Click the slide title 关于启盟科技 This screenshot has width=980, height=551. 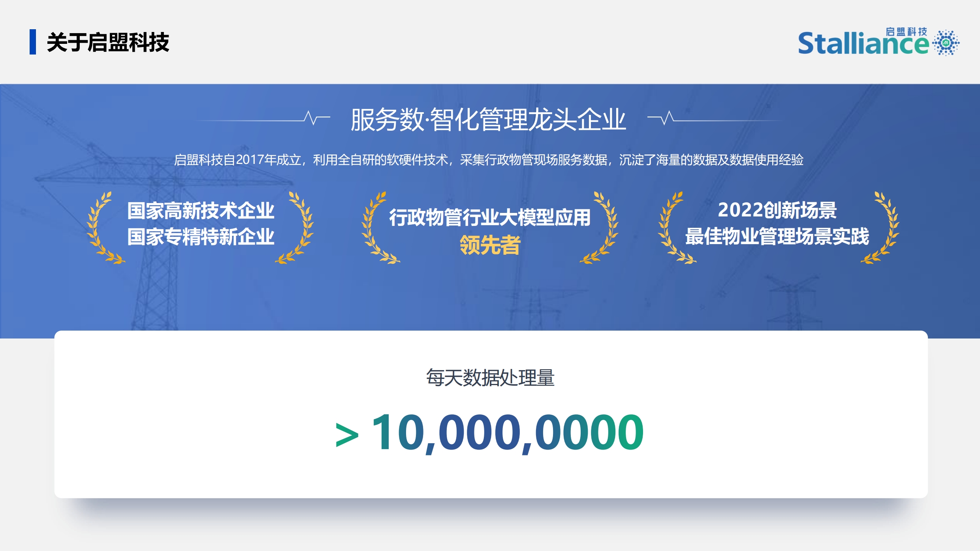(x=108, y=42)
